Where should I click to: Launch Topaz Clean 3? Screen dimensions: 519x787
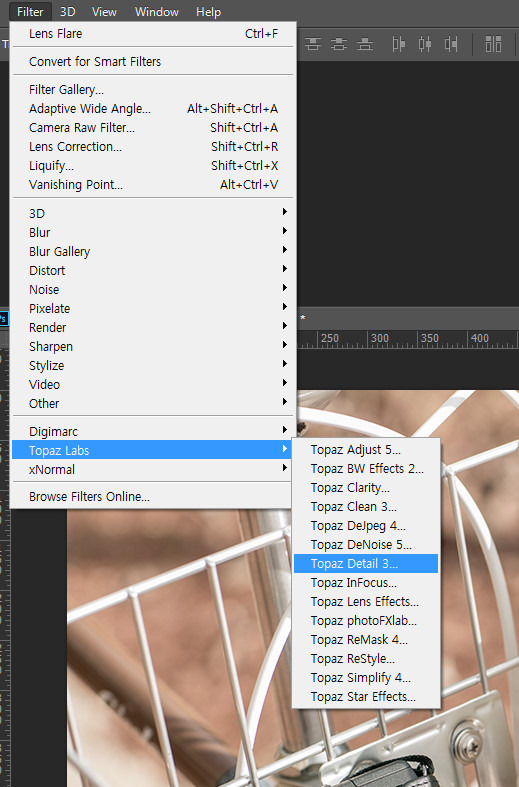point(366,507)
